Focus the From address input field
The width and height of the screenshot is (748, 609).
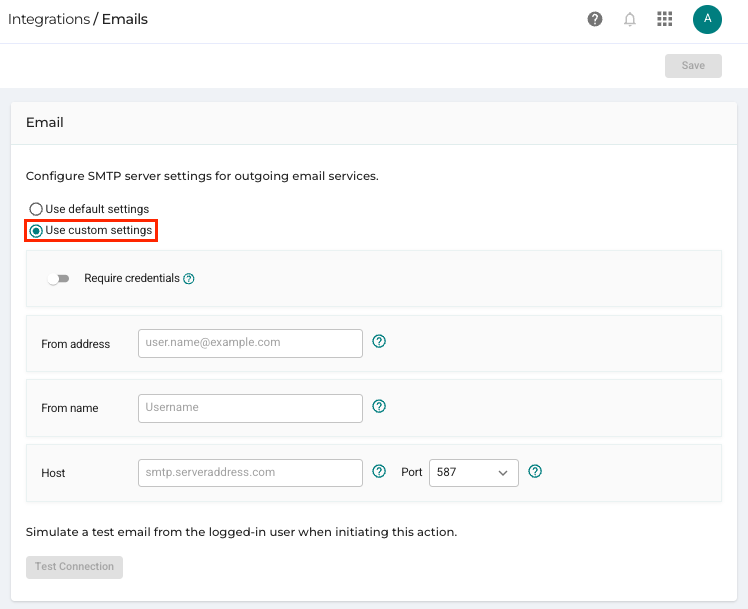click(x=250, y=343)
